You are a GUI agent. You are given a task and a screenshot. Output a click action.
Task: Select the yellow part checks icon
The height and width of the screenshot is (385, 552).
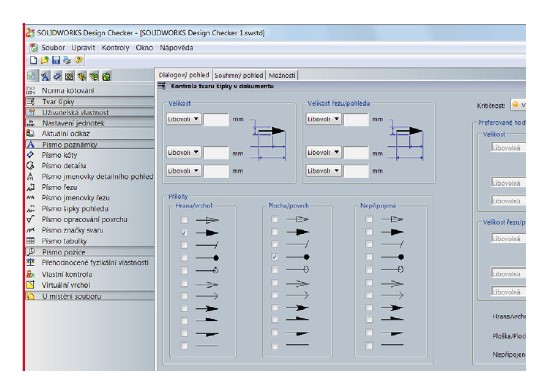82,76
